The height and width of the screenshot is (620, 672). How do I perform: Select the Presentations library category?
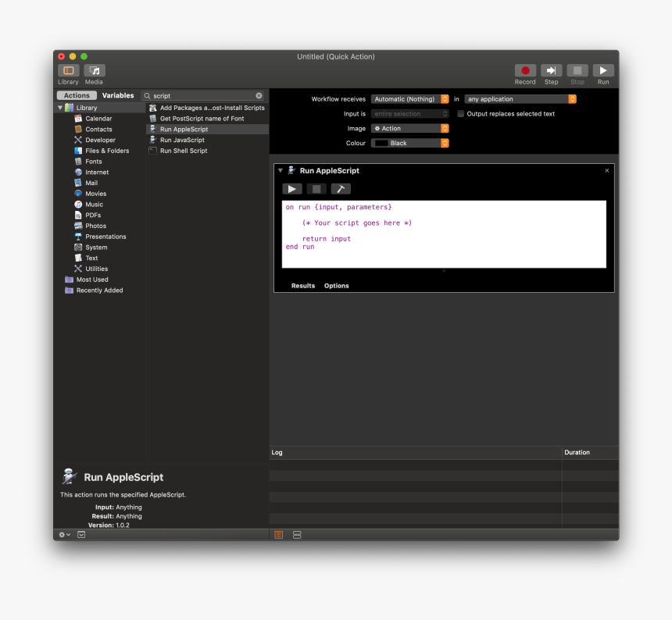tap(105, 237)
